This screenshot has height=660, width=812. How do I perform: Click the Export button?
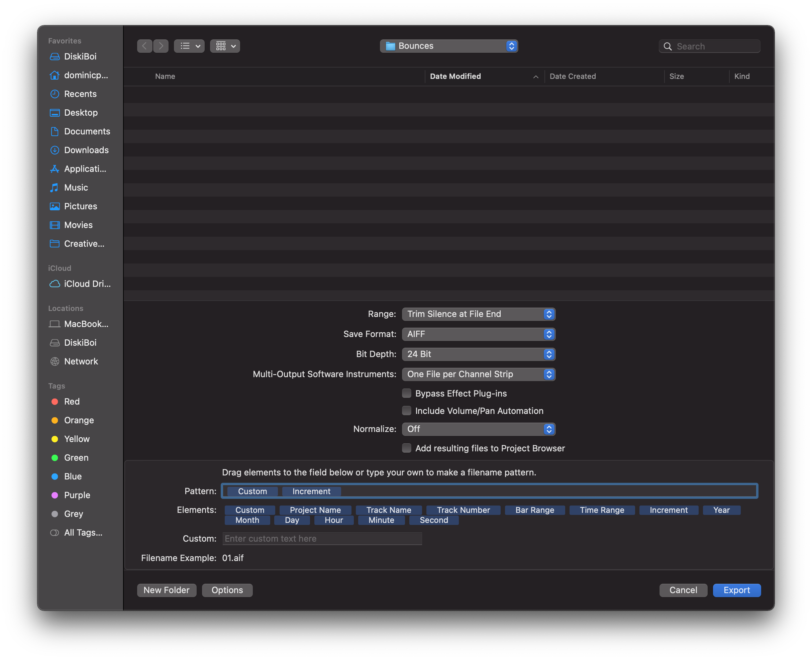[x=736, y=590]
